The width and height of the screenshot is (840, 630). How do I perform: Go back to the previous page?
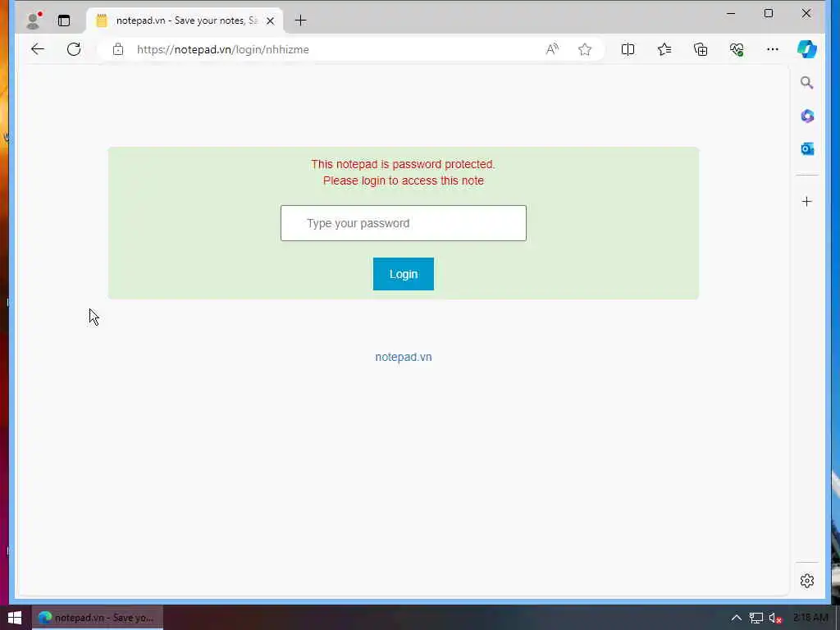tap(38, 49)
